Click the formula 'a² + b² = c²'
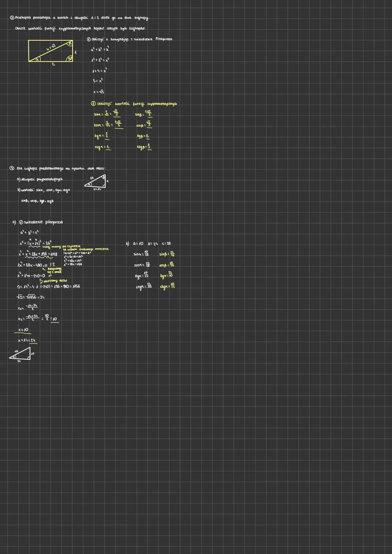Viewport: 392px width, 554px height. [30, 232]
